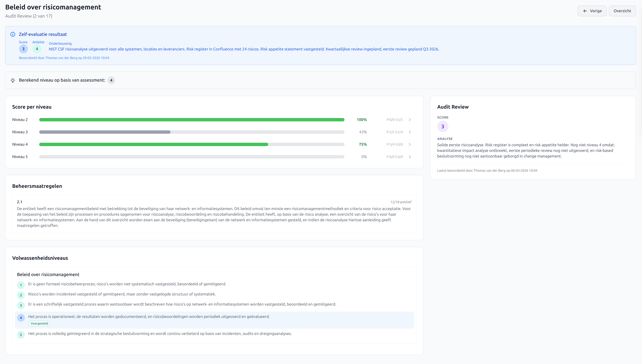Image resolution: width=642 pixels, height=364 pixels.
Task: Click the Vorige button
Action: (592, 11)
